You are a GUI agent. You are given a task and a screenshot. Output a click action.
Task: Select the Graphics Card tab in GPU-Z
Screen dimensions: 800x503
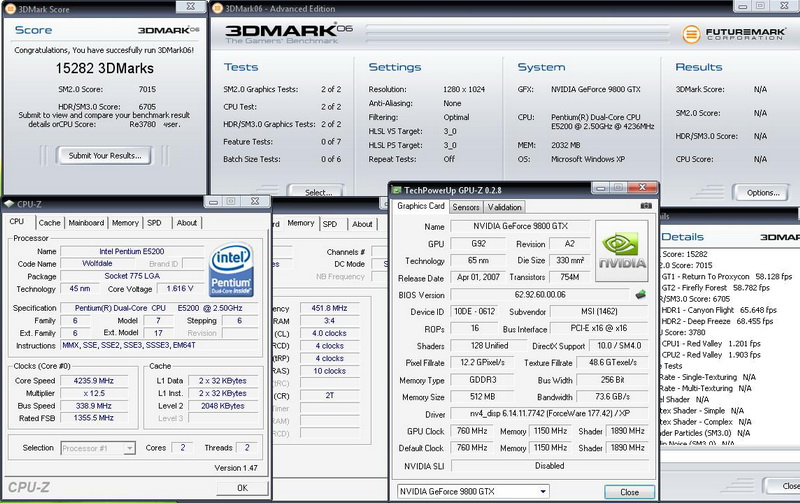point(421,206)
